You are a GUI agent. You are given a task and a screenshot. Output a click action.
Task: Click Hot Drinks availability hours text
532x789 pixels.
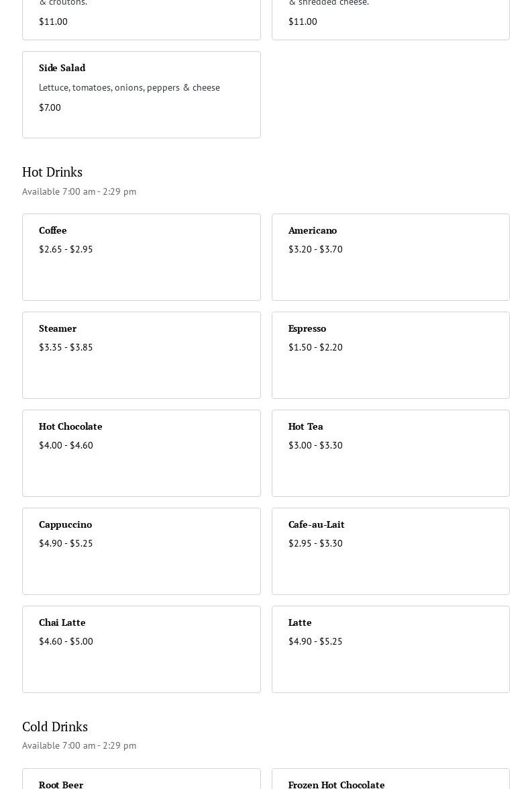pyautogui.click(x=79, y=191)
